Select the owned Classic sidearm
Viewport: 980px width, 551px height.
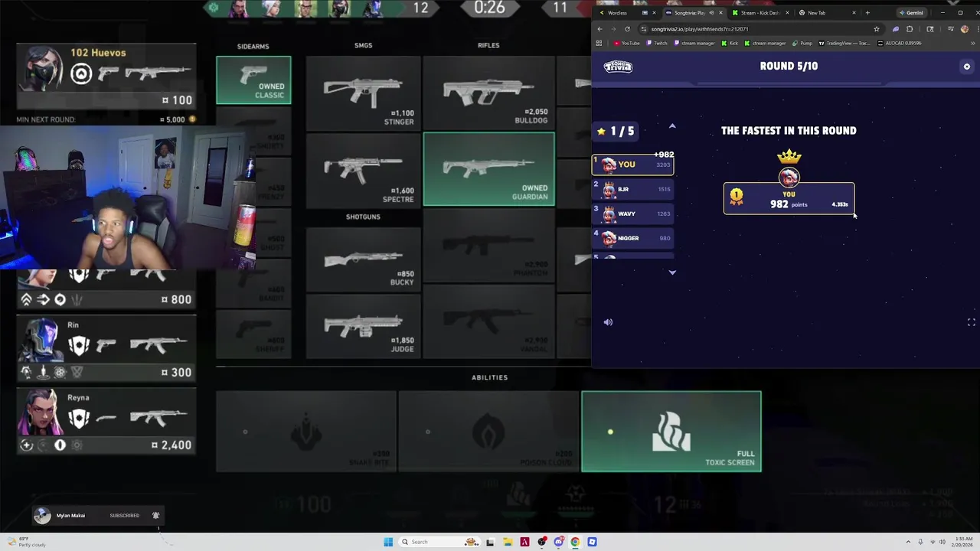[x=253, y=80]
